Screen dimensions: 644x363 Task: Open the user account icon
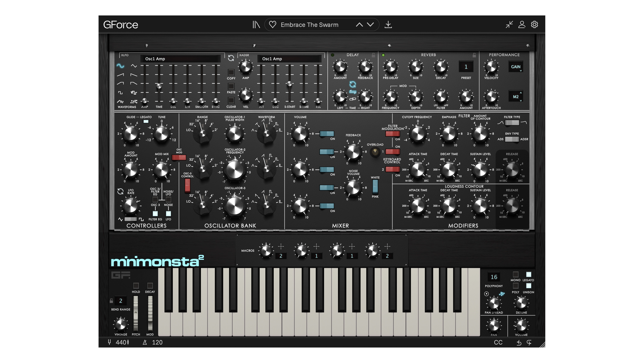[522, 25]
